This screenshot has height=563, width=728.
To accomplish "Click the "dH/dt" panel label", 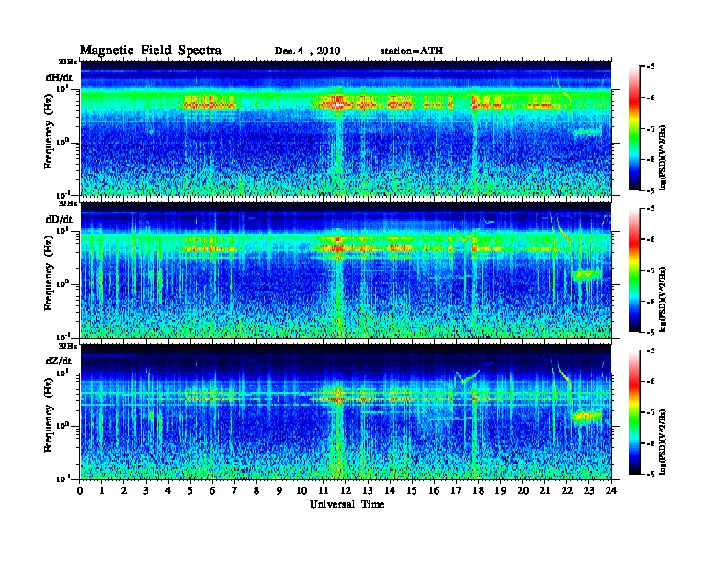I will click(x=59, y=77).
